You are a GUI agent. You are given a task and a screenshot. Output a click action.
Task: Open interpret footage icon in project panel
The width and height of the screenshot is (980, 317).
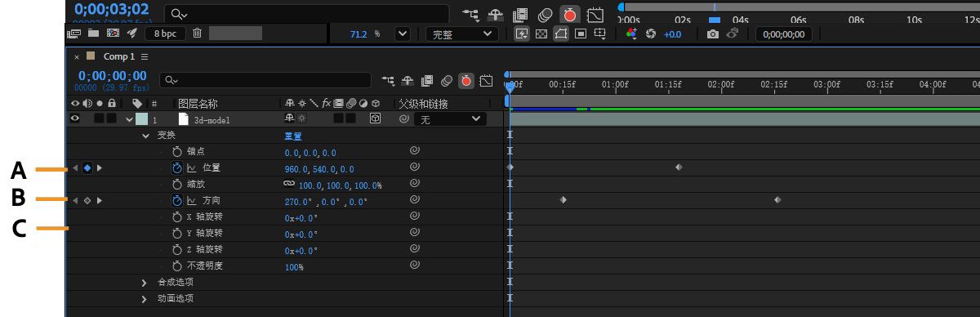tap(74, 33)
